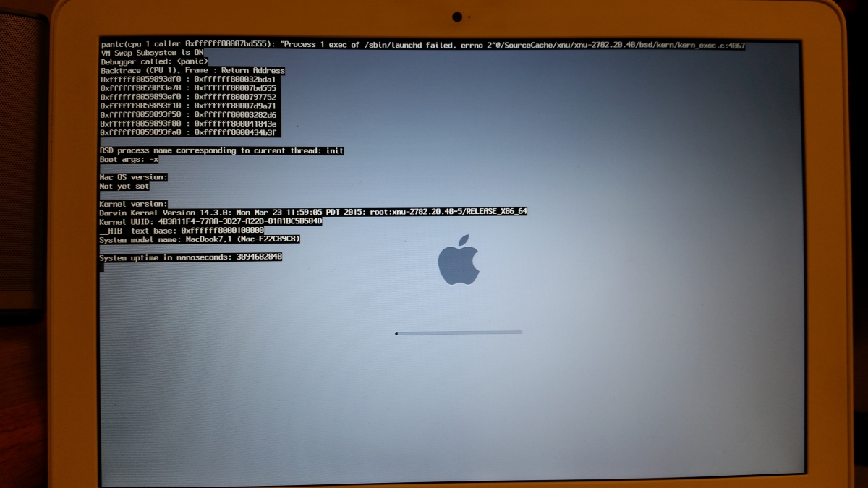
Task: Select backtrace row ending in 0xffffff800032bda1
Action: [188, 80]
